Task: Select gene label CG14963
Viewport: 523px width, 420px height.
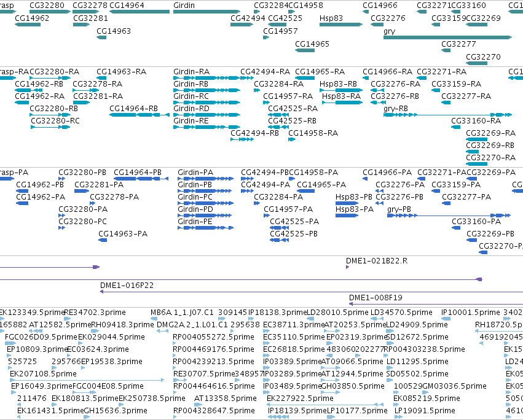Action: [x=114, y=31]
